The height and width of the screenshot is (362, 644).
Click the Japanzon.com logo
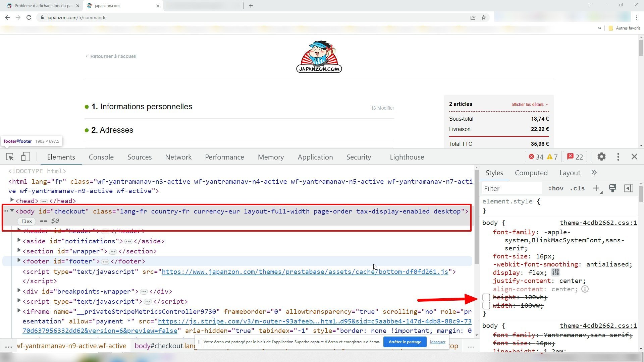pos(319,57)
